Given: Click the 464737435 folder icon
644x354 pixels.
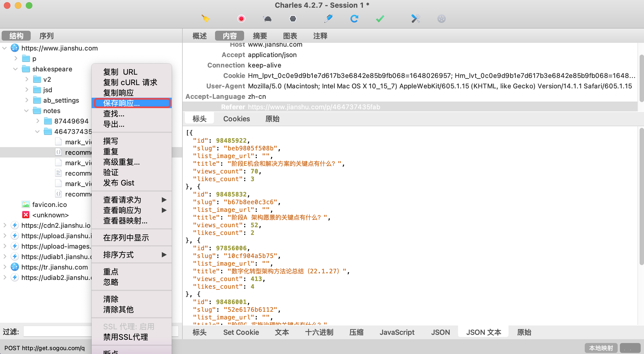Looking at the screenshot, I should point(48,131).
